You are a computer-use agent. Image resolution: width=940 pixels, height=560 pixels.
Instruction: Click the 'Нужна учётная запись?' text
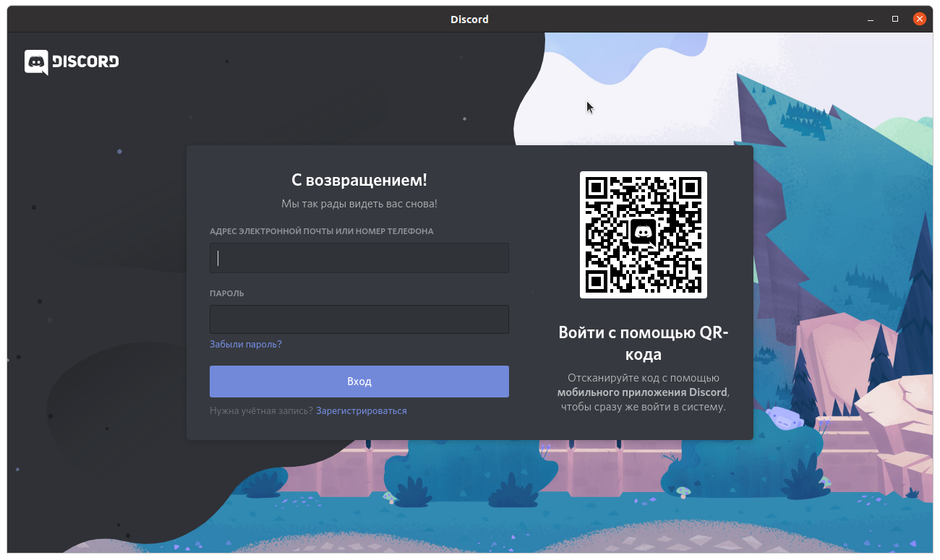261,411
